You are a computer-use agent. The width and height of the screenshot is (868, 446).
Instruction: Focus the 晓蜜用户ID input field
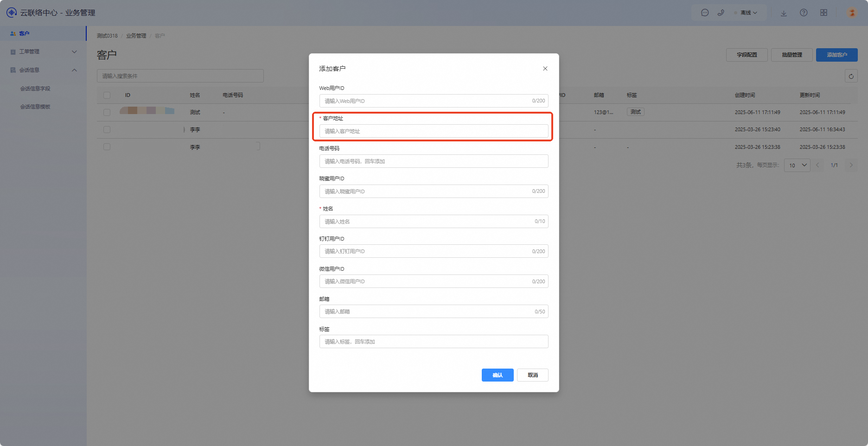(x=434, y=191)
